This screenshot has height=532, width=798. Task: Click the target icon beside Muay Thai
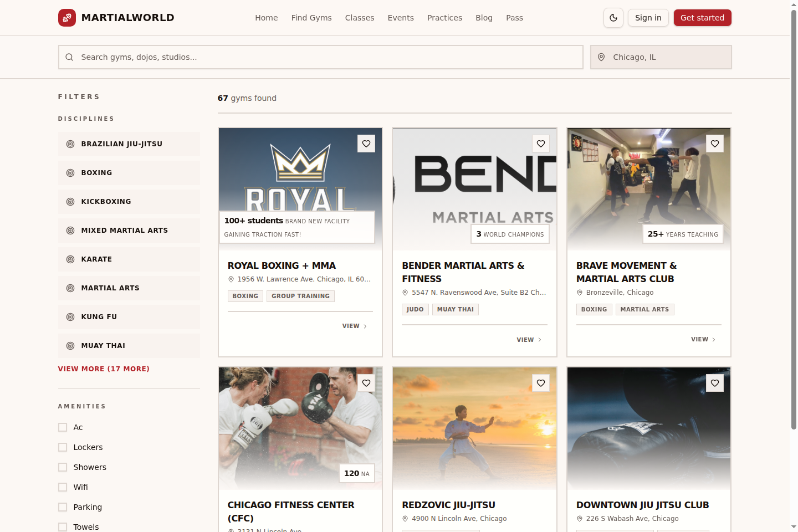tap(70, 346)
